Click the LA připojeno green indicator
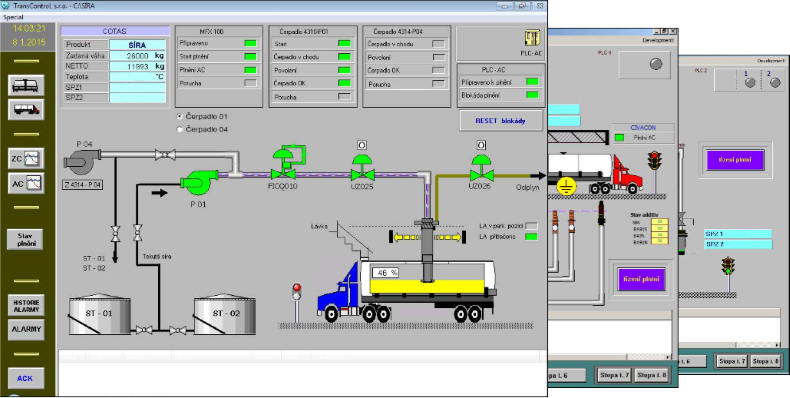Image resolution: width=790 pixels, height=398 pixels. pos(531,236)
